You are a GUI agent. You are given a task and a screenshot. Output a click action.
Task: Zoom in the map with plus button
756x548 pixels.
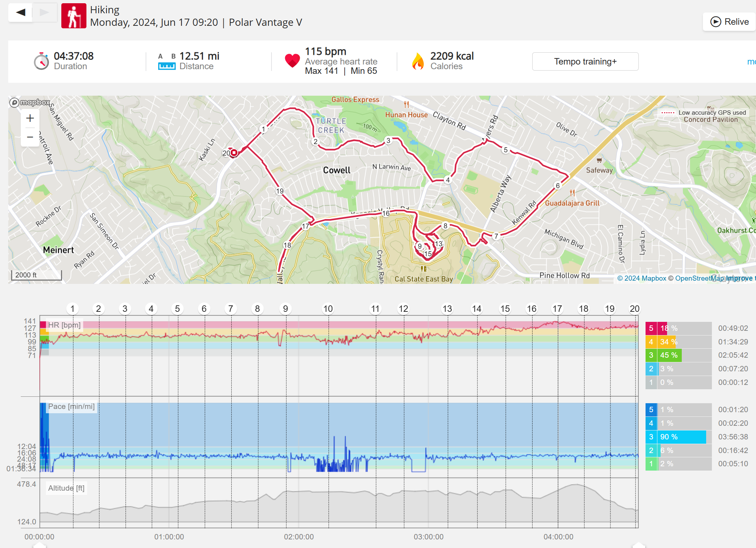[30, 118]
